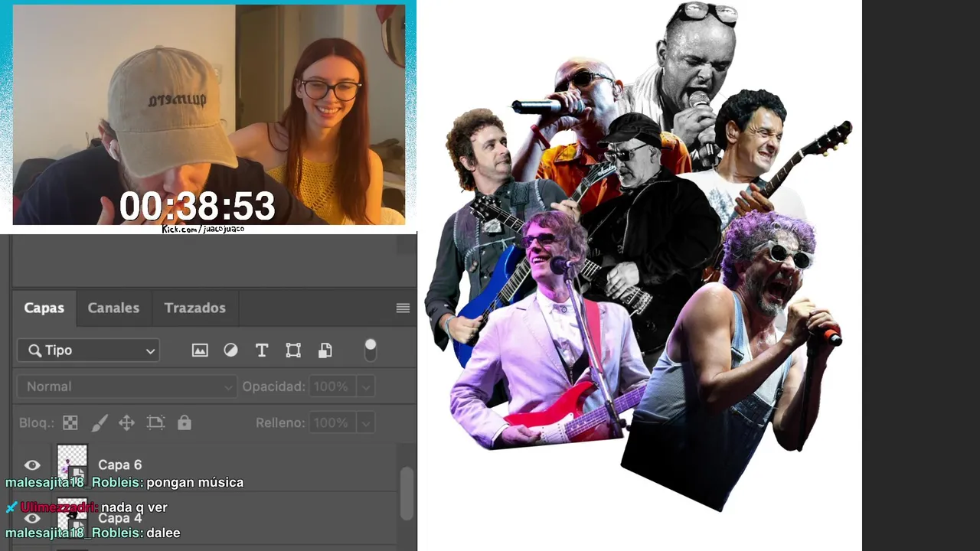Toggle the layer filtering switch
980x551 pixels.
pos(371,350)
